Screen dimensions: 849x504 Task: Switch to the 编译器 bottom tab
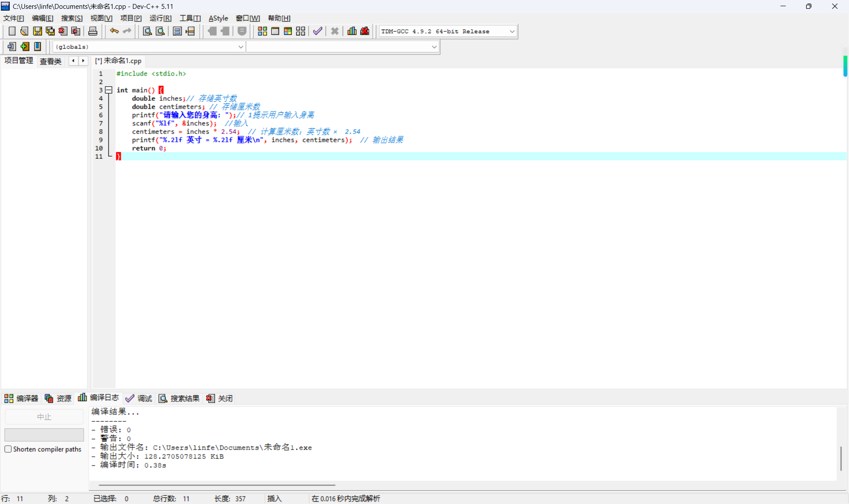[x=22, y=398]
